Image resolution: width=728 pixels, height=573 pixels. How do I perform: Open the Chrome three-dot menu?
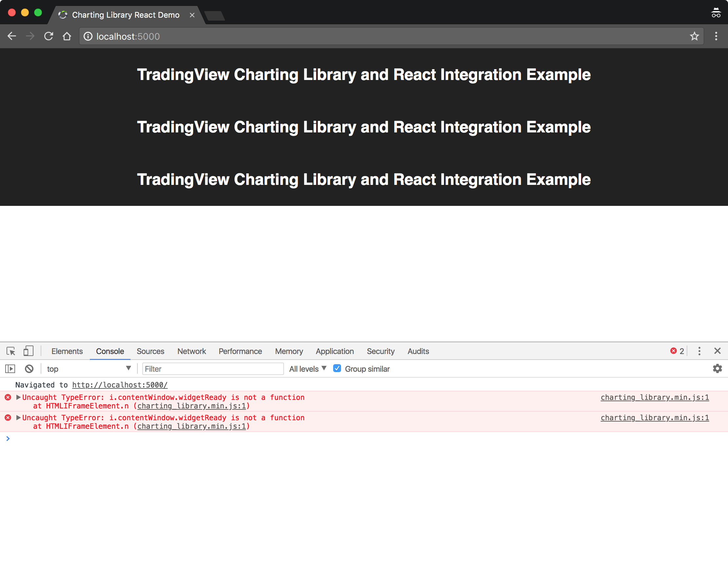point(716,36)
